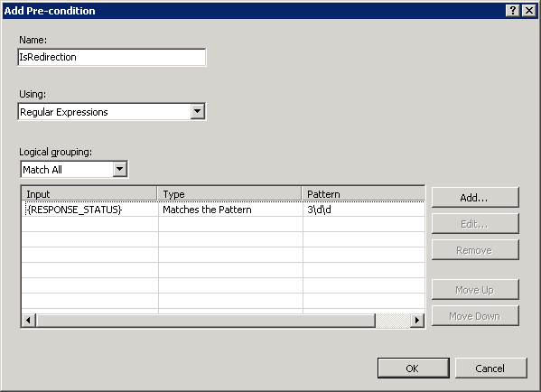Click the Move Up button

point(475,290)
